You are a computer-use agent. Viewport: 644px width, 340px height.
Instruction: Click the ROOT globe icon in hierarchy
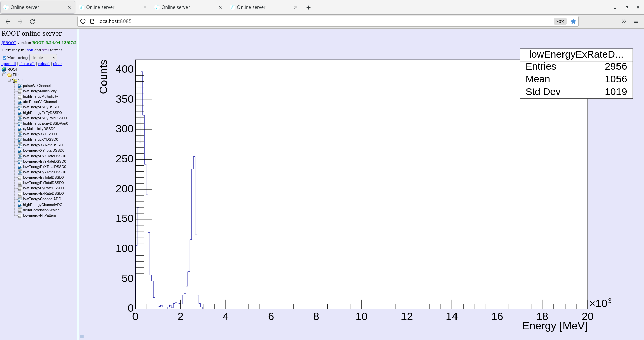4,70
